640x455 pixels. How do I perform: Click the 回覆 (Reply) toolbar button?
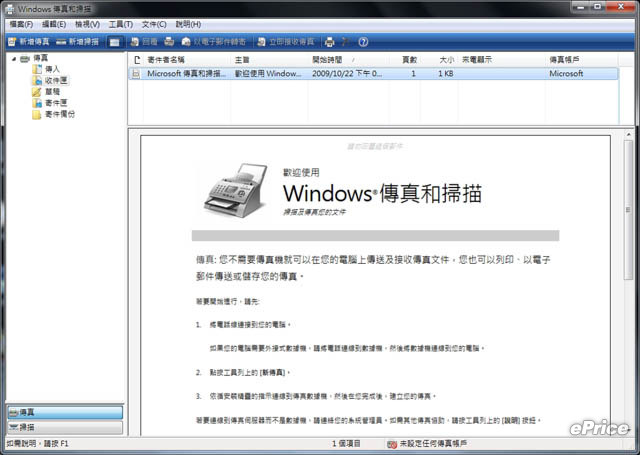(x=144, y=42)
